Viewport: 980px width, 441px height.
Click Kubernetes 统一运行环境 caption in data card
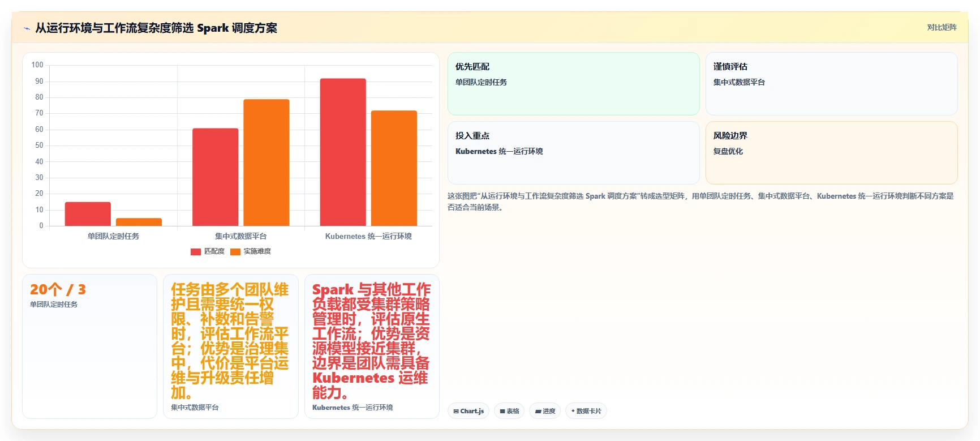[x=353, y=408]
